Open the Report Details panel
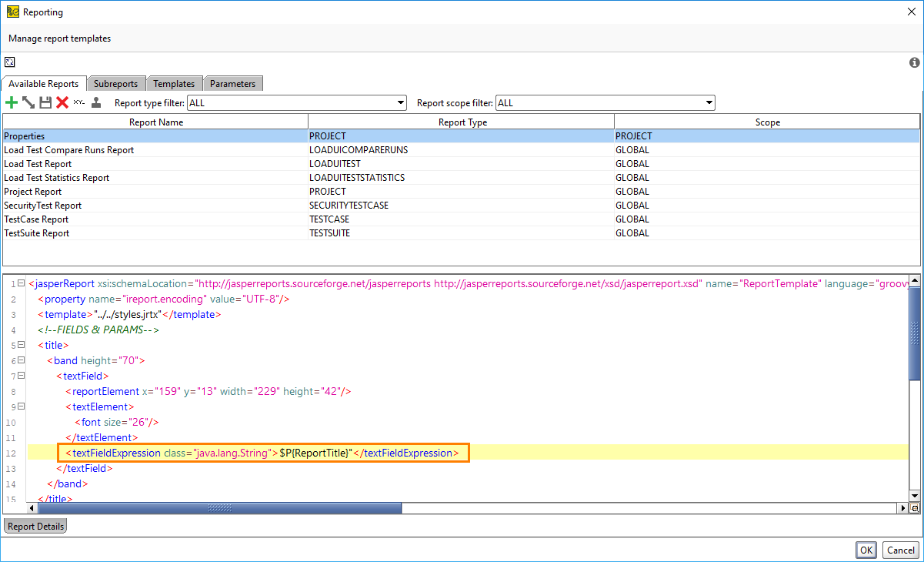Viewport: 924px width, 562px height. 35,526
